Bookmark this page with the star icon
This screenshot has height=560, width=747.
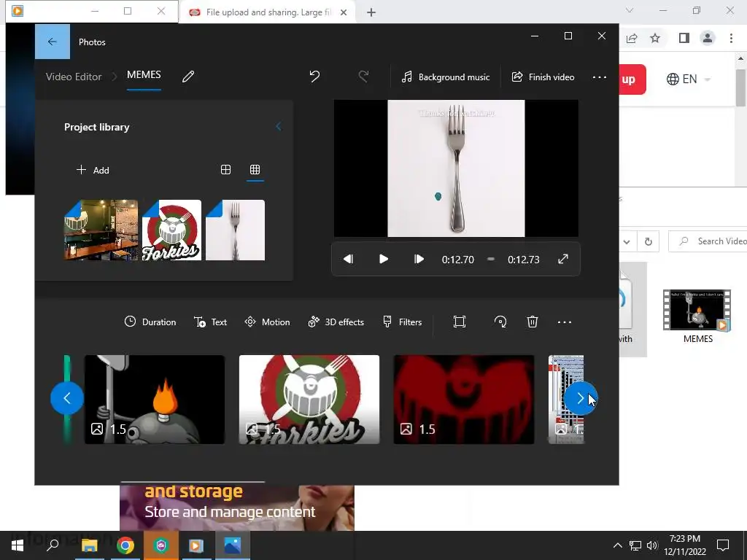coord(655,38)
